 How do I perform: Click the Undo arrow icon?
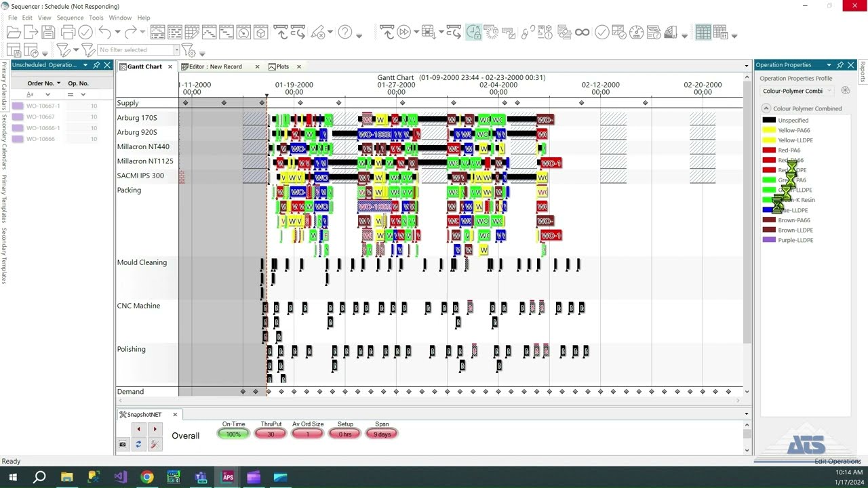[x=104, y=32]
